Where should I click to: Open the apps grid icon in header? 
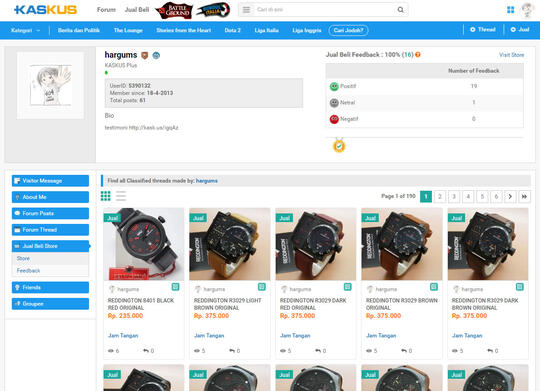510,10
